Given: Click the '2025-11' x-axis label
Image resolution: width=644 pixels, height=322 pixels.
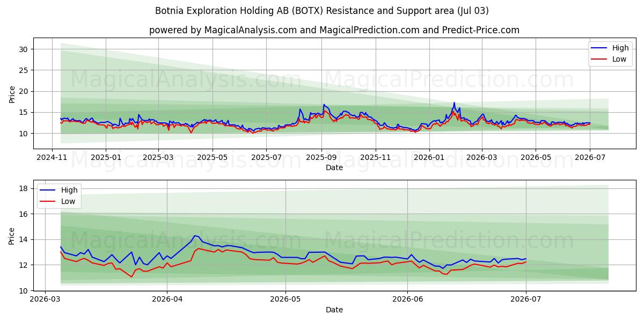Looking at the screenshot, I should (x=376, y=158).
